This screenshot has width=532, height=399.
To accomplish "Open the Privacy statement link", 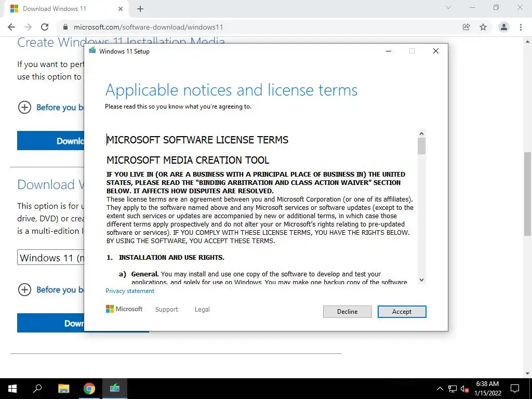I will tap(129, 291).
